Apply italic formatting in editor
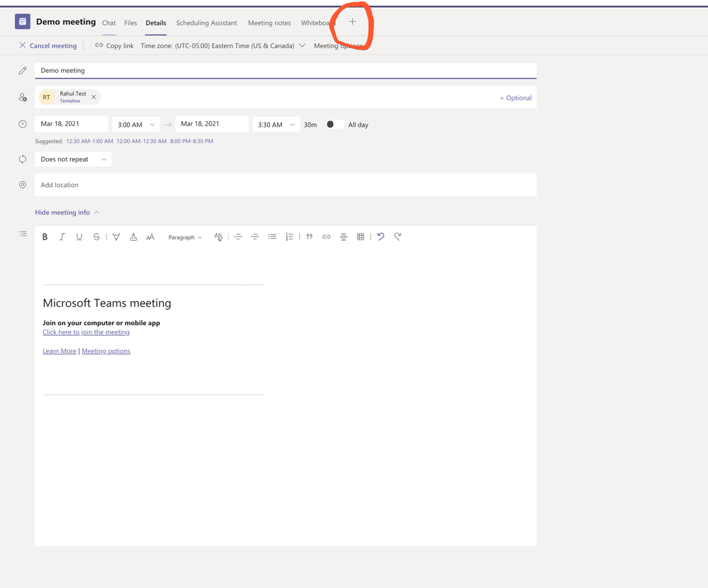The image size is (708, 588). tap(62, 237)
